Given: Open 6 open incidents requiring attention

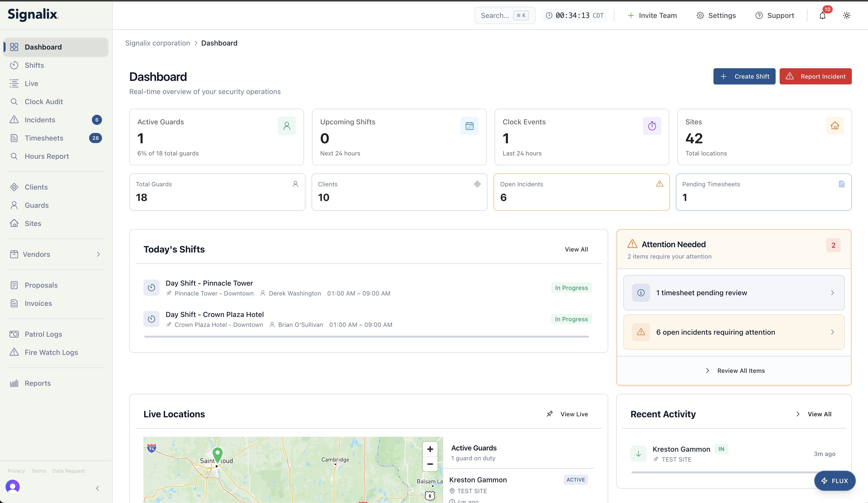Looking at the screenshot, I should pos(734,332).
